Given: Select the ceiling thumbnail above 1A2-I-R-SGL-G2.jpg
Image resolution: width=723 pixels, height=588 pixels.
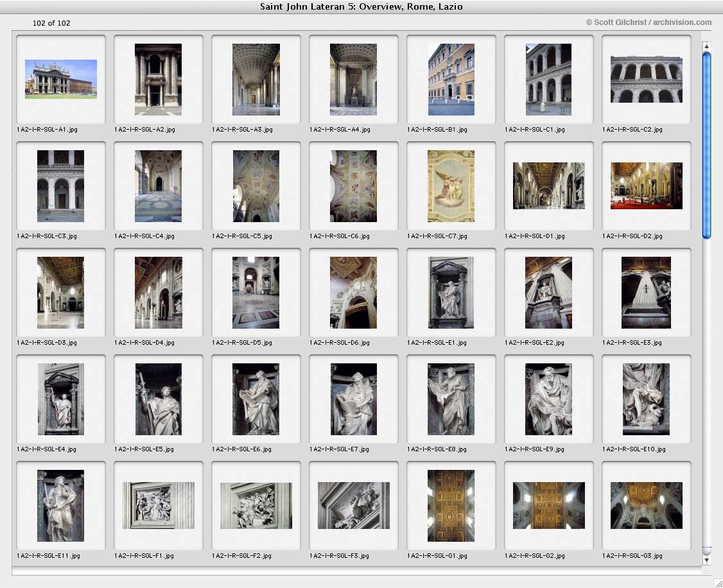Looking at the screenshot, I should pyautogui.click(x=549, y=506).
